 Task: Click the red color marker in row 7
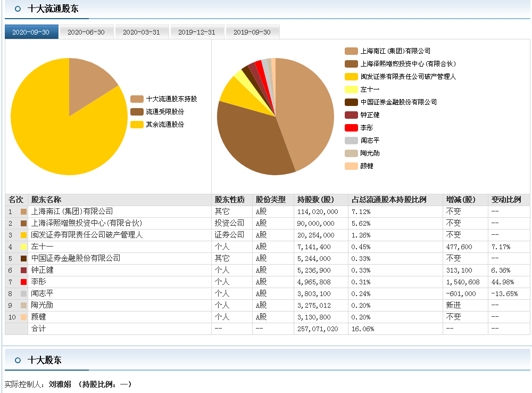pyautogui.click(x=24, y=282)
